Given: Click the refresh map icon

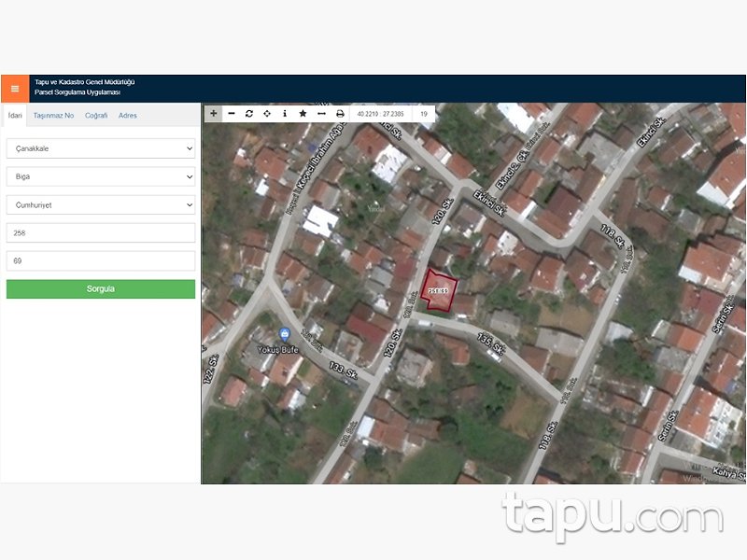Looking at the screenshot, I should [x=249, y=113].
